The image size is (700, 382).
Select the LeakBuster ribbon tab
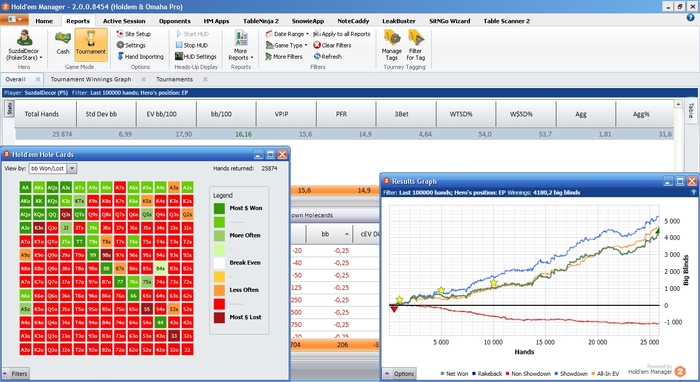point(399,21)
